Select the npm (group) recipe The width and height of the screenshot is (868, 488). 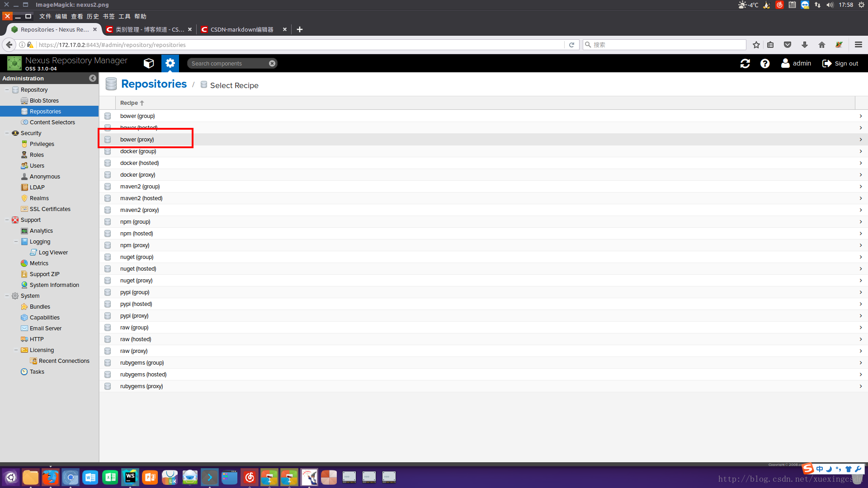click(483, 222)
